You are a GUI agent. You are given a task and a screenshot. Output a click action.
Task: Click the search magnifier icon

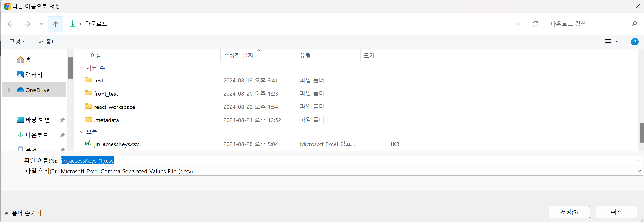(x=634, y=24)
